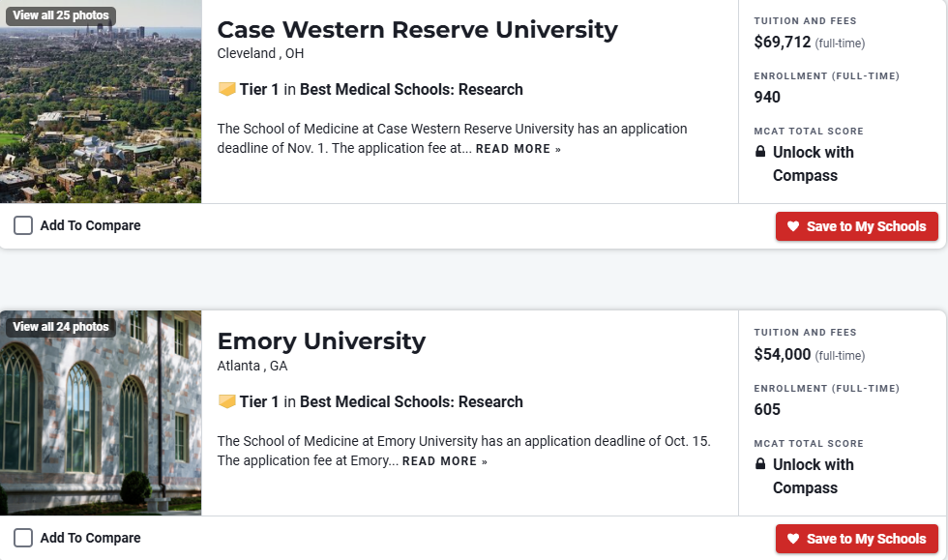This screenshot has width=948, height=560.
Task: Expand READ MORE for Case Western description
Action: (518, 149)
